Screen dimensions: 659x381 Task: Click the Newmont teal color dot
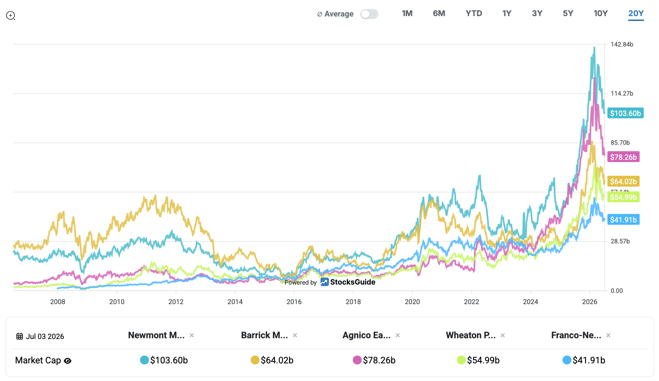[144, 360]
